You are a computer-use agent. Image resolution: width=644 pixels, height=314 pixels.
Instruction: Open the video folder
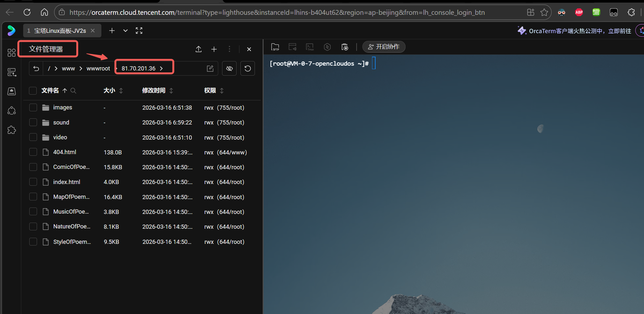click(60, 137)
